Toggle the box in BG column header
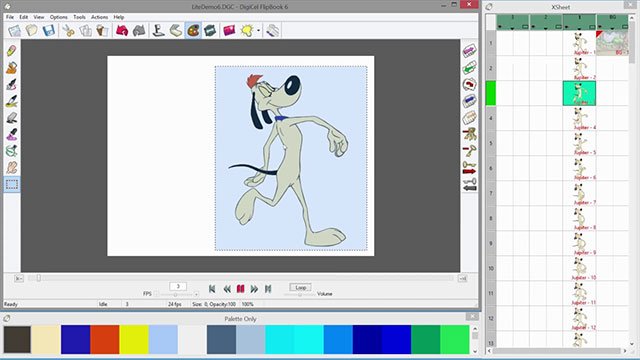 click(x=624, y=27)
